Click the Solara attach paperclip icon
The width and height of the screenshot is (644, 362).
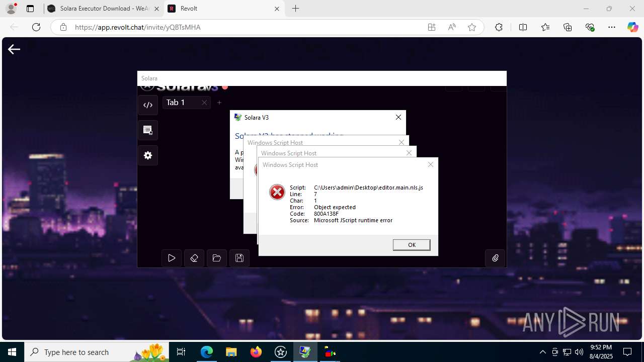[x=495, y=258]
